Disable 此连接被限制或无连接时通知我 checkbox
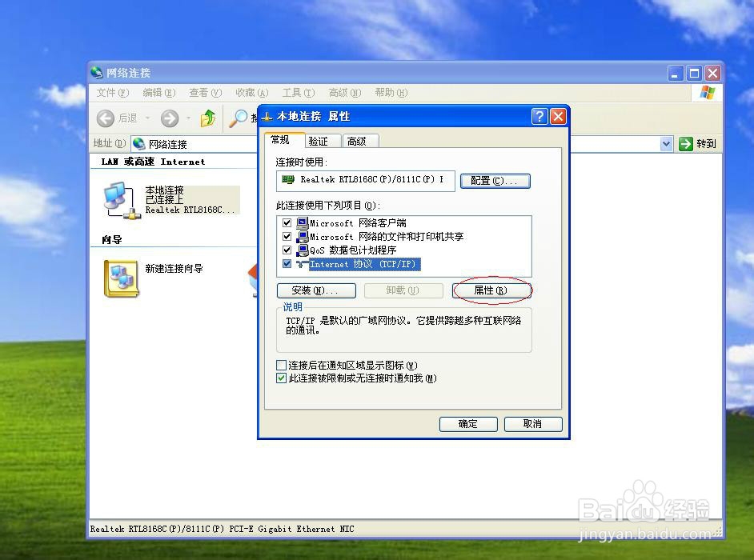Image resolution: width=754 pixels, height=560 pixels. tap(281, 378)
